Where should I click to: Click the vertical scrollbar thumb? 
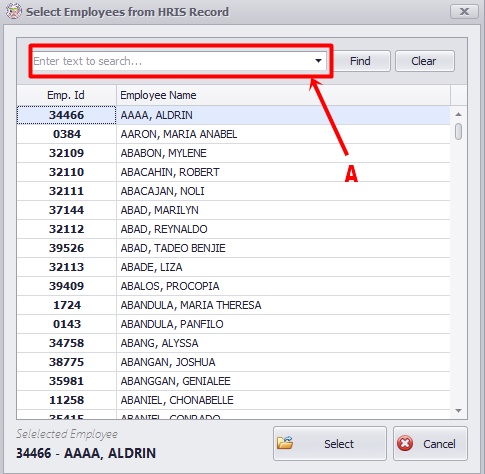coord(459,131)
